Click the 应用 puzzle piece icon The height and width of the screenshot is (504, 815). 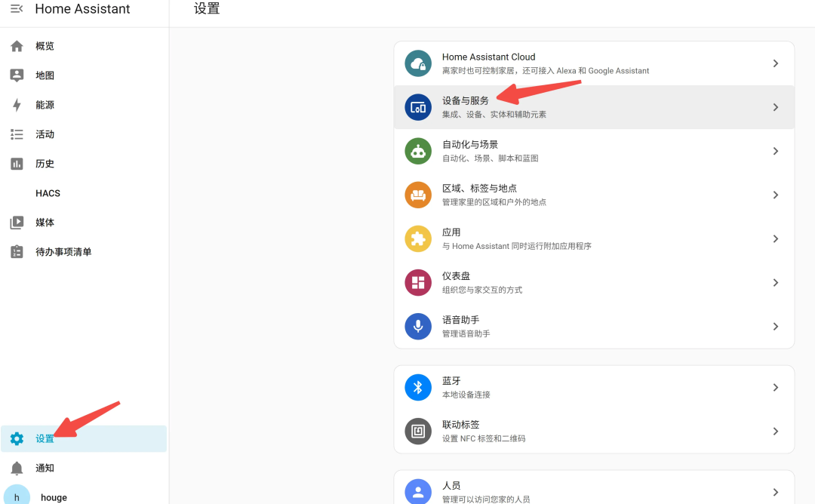tap(418, 239)
